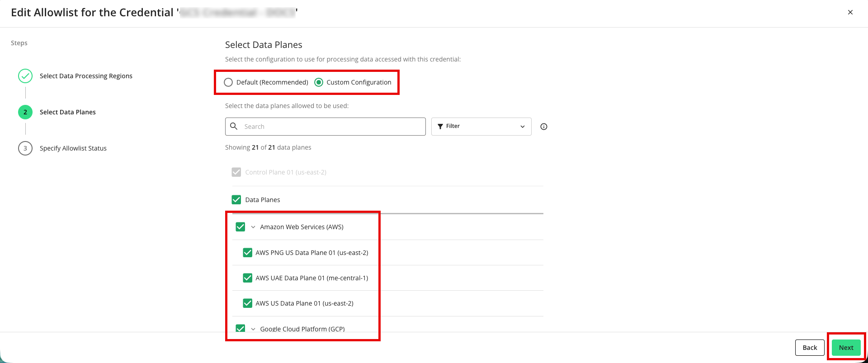Uncheck the Amazon Web Services (AWS) checkbox
The height and width of the screenshot is (363, 868).
tap(241, 227)
